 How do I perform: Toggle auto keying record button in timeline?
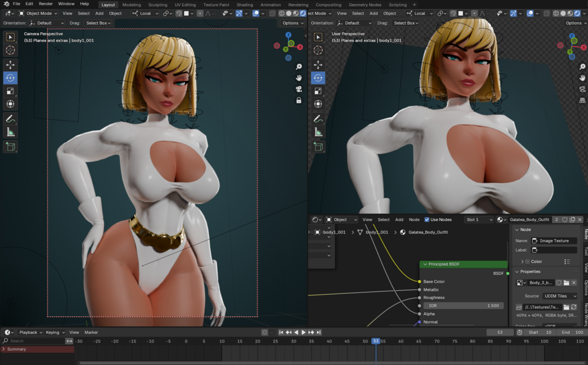point(264,332)
